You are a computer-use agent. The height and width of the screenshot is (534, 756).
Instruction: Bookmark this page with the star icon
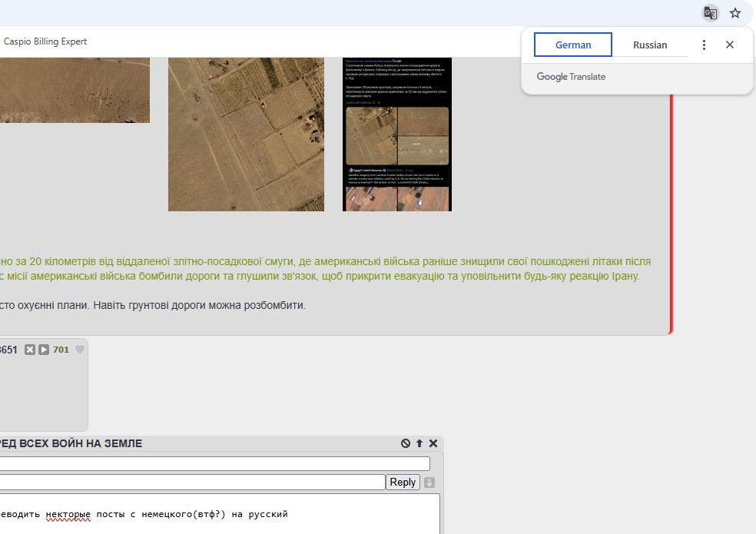click(x=735, y=13)
